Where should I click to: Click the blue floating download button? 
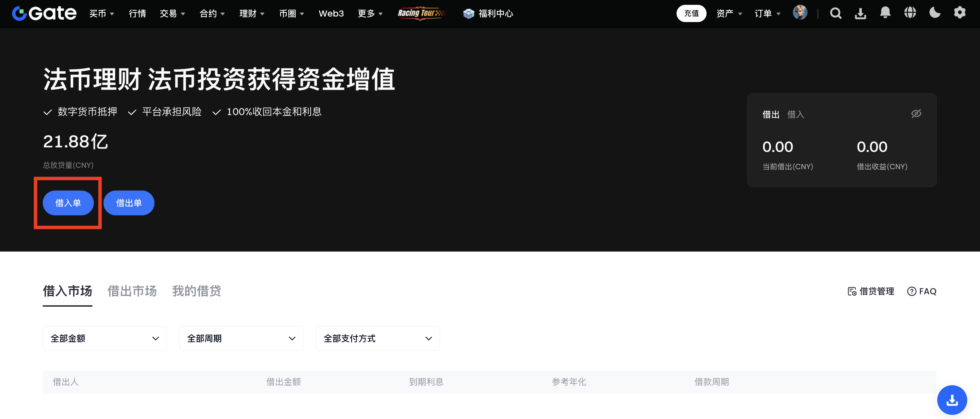click(x=952, y=400)
